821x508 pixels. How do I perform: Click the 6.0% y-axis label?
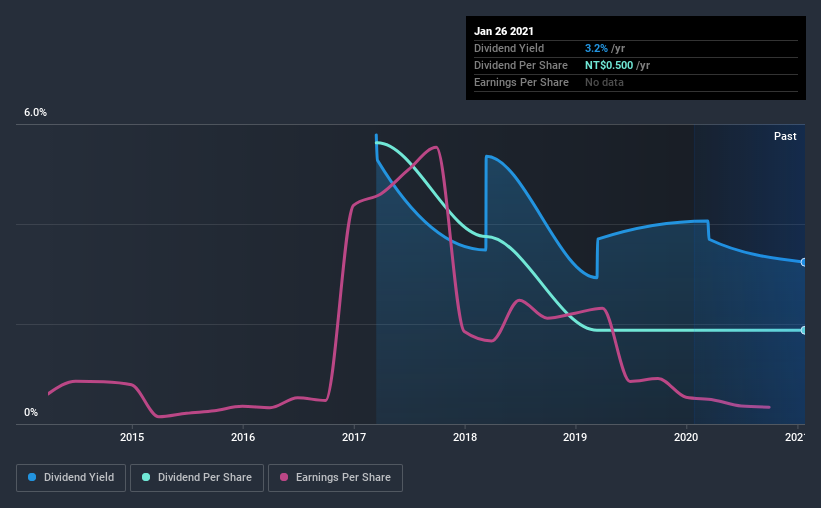pyautogui.click(x=35, y=113)
